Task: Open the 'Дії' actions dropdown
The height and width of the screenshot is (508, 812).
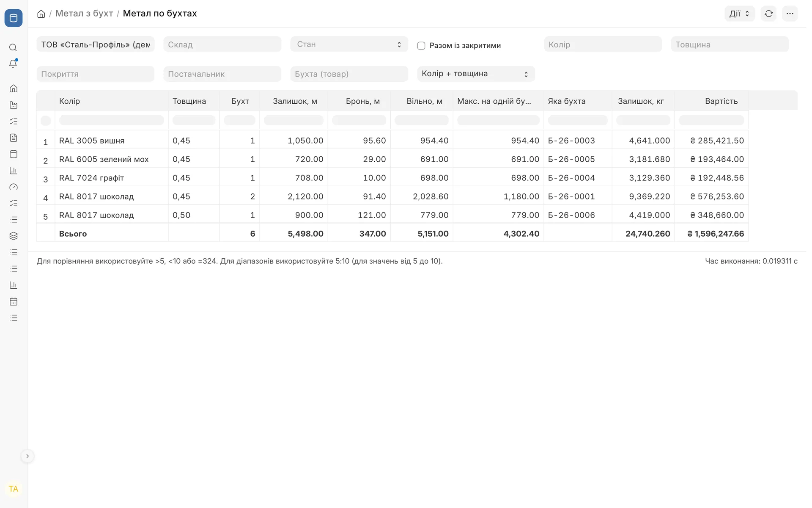Action: [x=739, y=14]
